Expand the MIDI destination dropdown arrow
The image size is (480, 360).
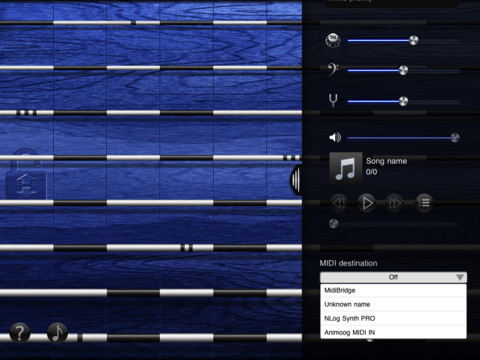(460, 277)
